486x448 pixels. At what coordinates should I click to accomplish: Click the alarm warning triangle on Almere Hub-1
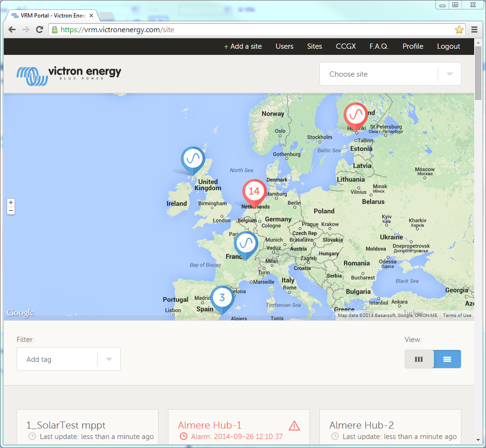[x=294, y=426]
